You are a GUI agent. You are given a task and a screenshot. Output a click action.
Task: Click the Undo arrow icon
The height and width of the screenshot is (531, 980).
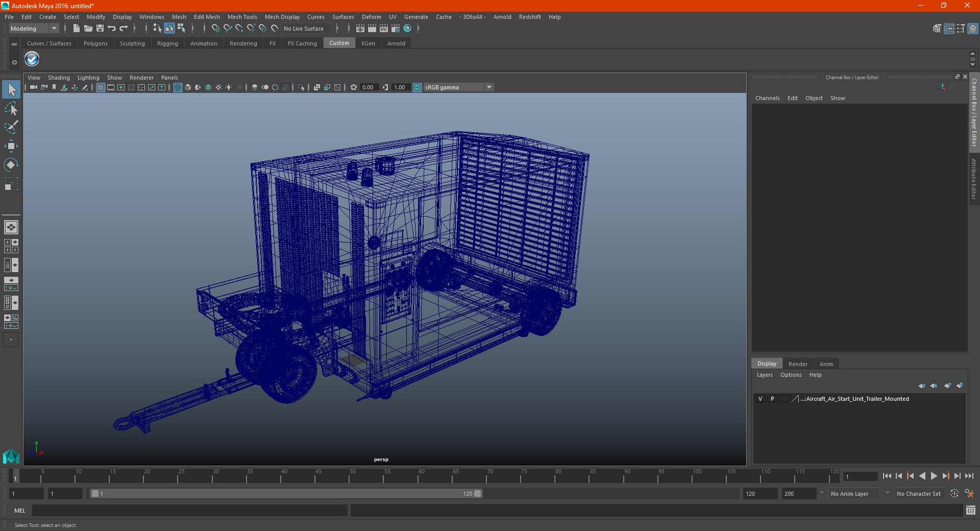coord(112,29)
